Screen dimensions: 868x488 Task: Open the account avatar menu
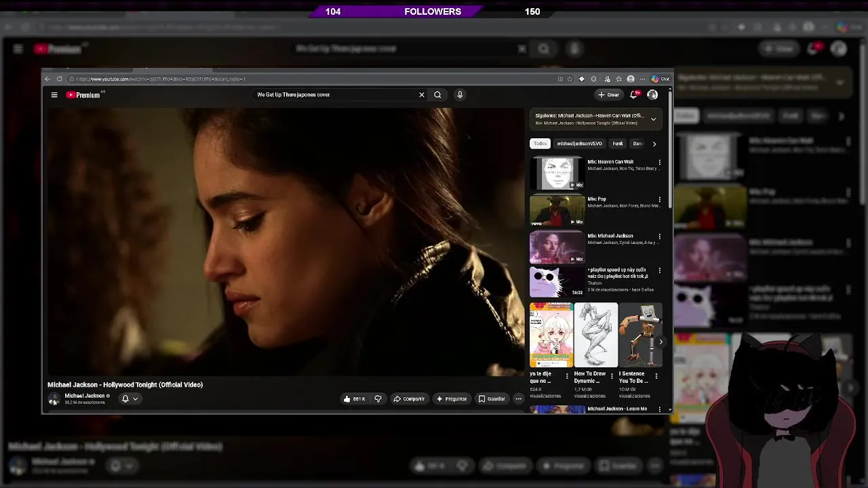pos(652,95)
